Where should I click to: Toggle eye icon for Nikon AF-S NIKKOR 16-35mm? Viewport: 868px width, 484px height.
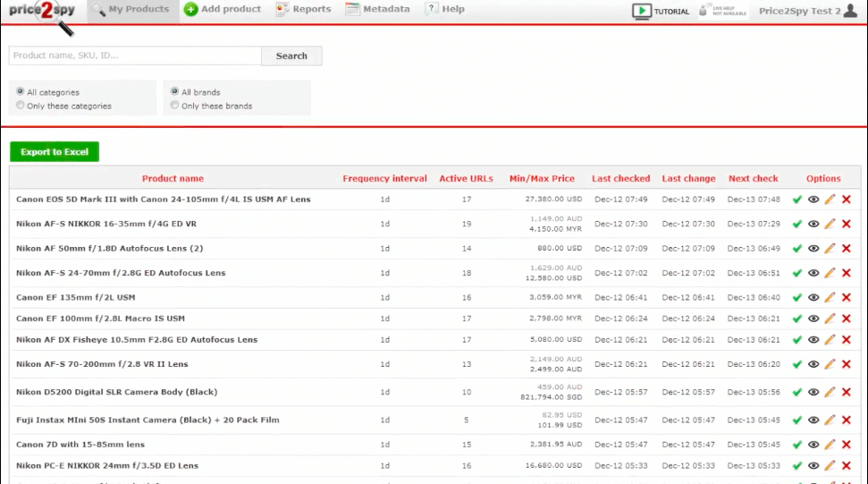pyautogui.click(x=813, y=224)
